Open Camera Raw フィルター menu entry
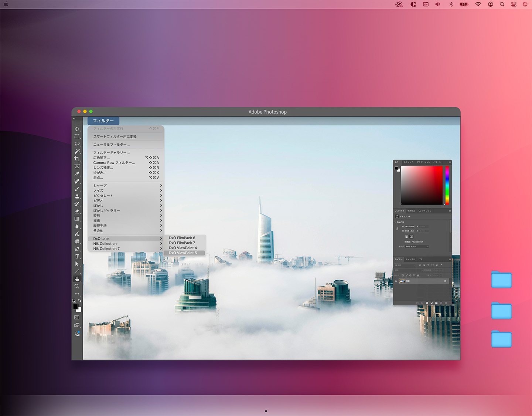Screen dimensions: 532x416 (114, 163)
